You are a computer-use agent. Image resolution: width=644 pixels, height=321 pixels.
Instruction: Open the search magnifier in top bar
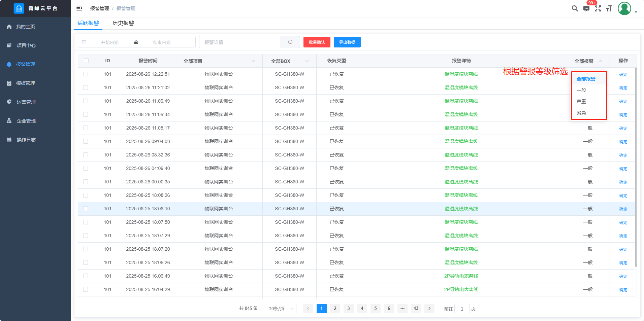(575, 8)
